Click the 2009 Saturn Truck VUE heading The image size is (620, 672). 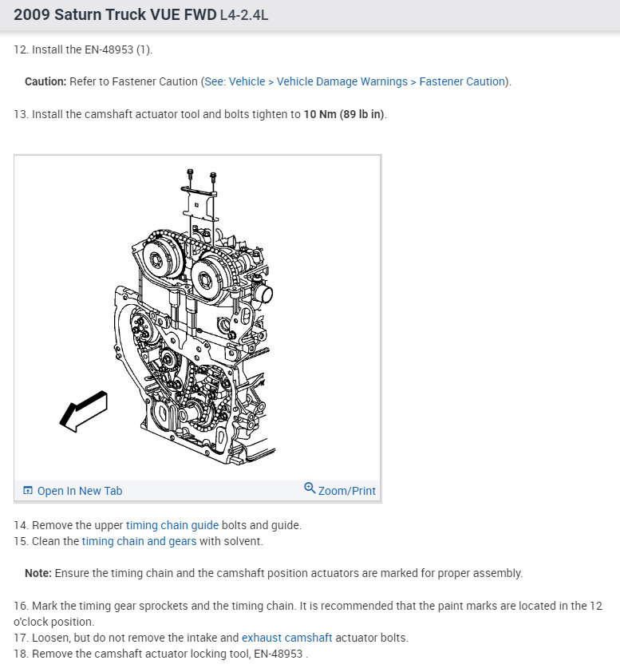coord(115,14)
